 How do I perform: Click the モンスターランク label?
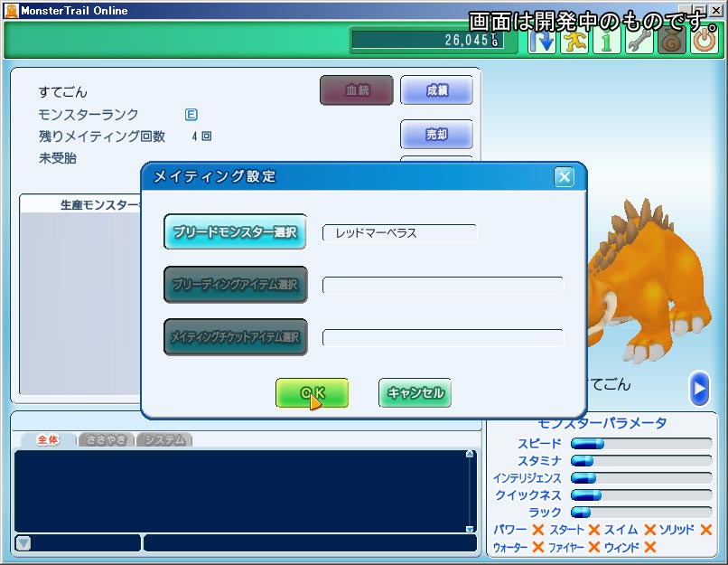89,115
